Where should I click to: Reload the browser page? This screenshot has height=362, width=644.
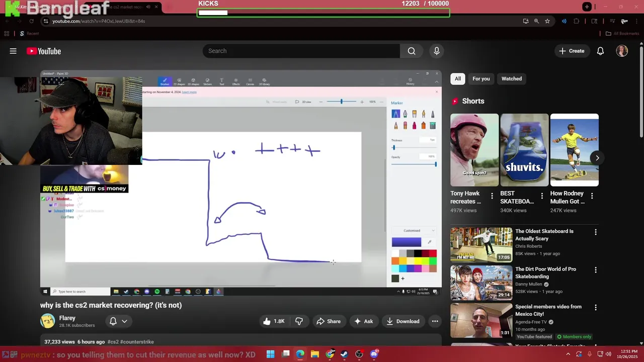click(31, 21)
